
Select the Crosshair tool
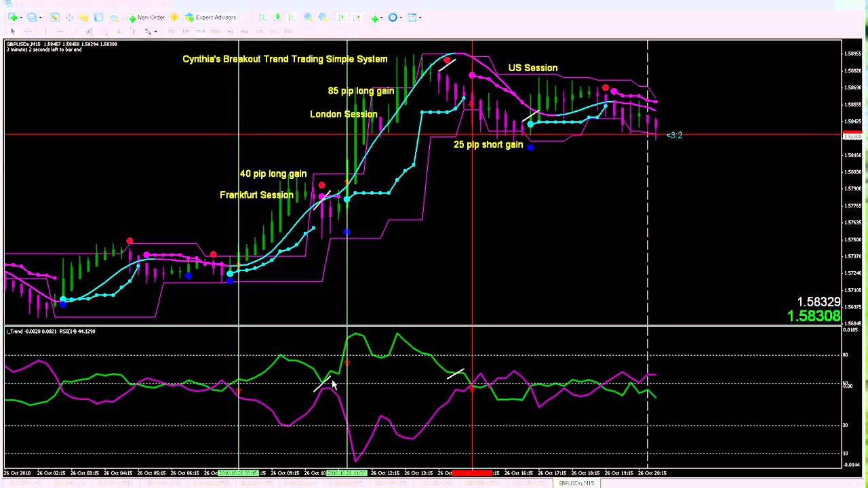pos(28,32)
